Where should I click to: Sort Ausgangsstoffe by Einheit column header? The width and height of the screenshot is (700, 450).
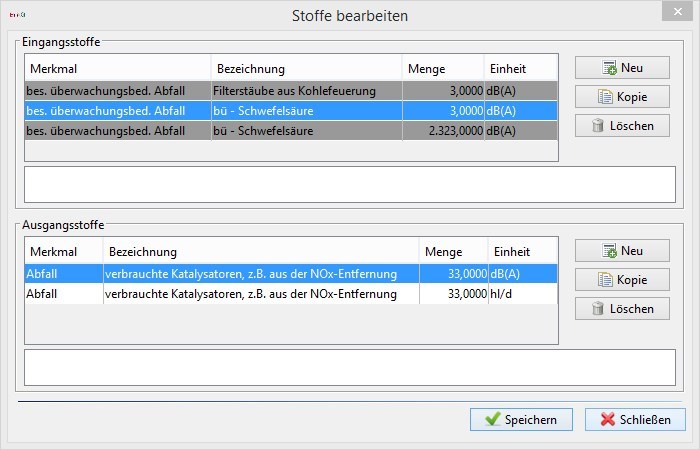click(523, 252)
